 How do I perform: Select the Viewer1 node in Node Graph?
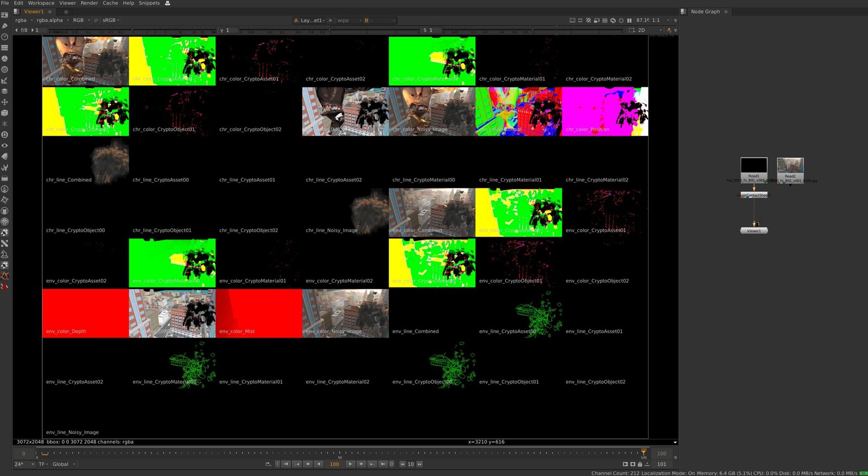coord(754,231)
